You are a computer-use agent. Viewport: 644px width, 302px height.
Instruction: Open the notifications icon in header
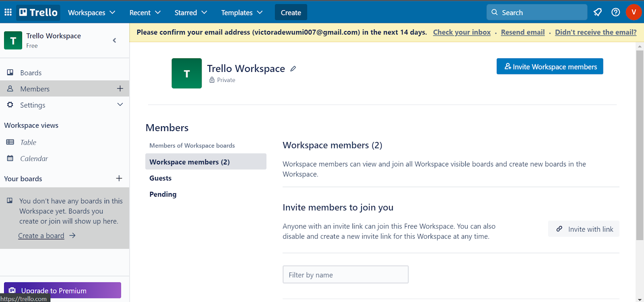point(598,12)
